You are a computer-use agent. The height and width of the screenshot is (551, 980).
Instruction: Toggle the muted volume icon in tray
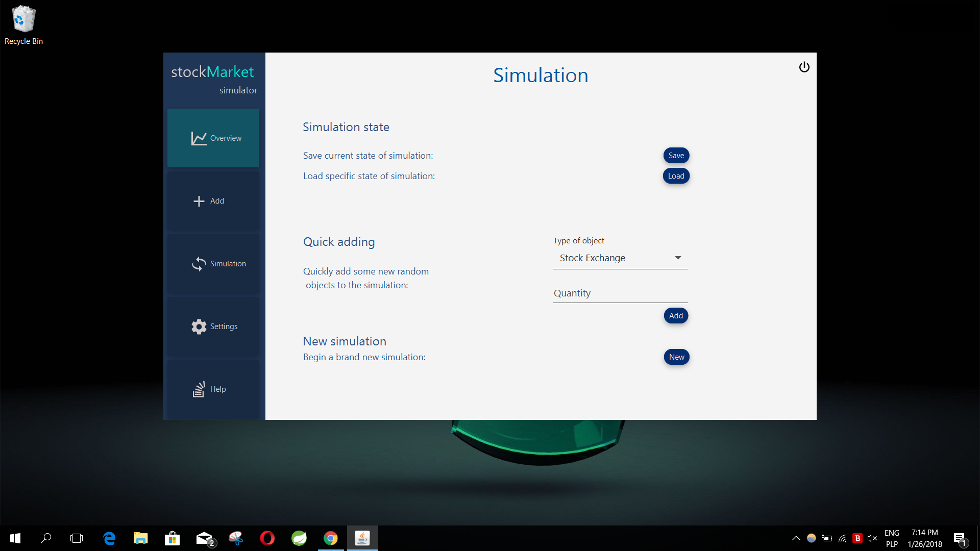click(x=872, y=538)
